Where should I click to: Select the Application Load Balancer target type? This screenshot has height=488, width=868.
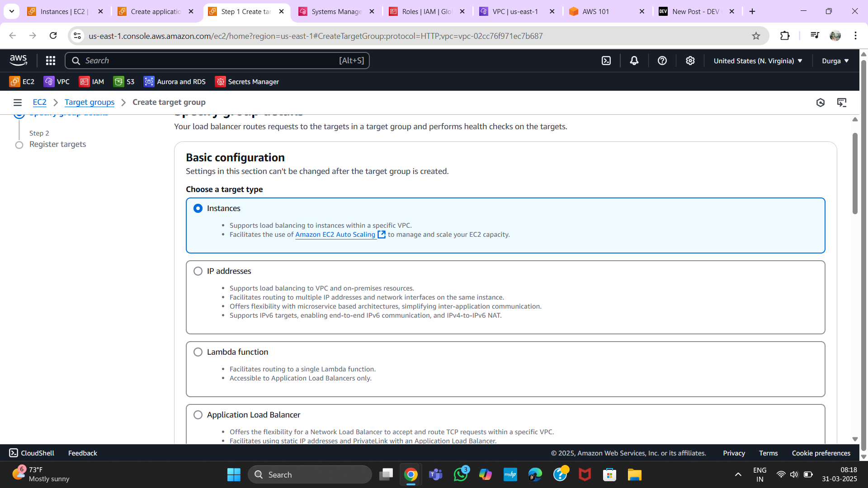198,415
